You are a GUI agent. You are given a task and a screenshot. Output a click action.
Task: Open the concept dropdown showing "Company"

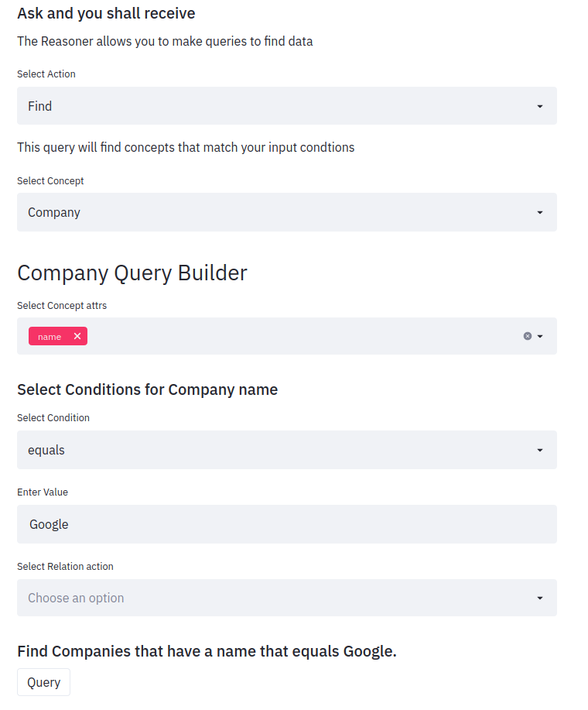271,212
